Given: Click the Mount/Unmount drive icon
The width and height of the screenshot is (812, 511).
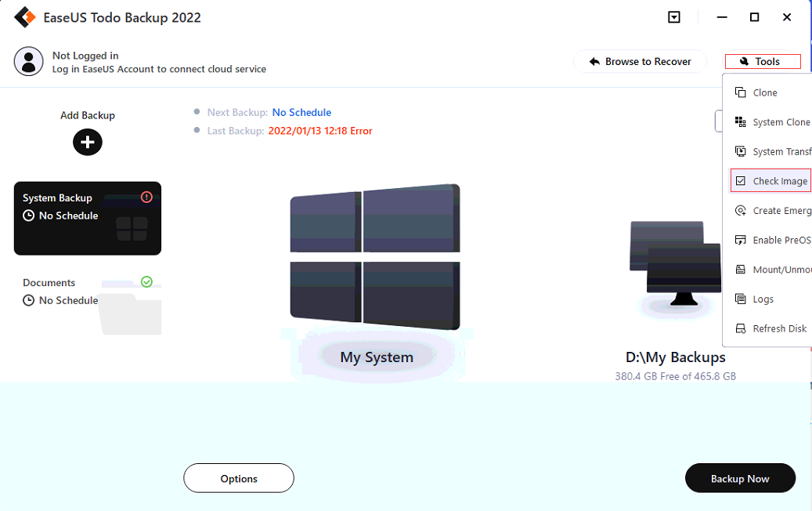Looking at the screenshot, I should [x=741, y=270].
